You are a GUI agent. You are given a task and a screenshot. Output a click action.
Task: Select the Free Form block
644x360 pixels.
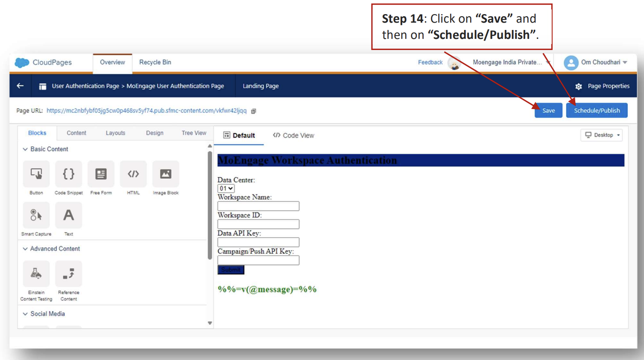101,174
